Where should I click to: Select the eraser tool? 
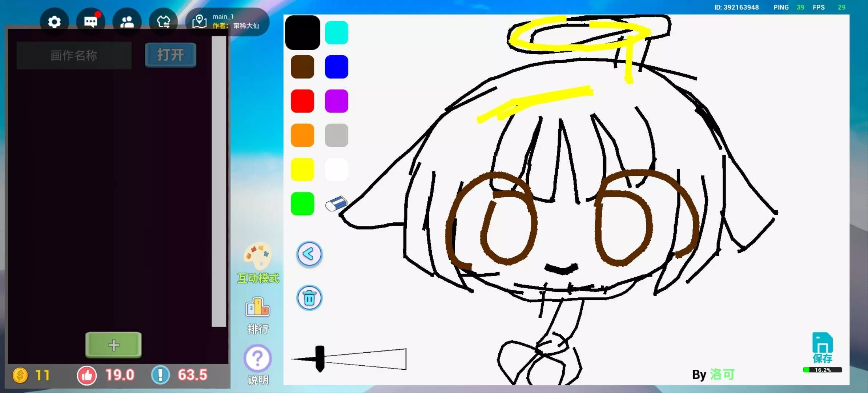click(x=336, y=204)
